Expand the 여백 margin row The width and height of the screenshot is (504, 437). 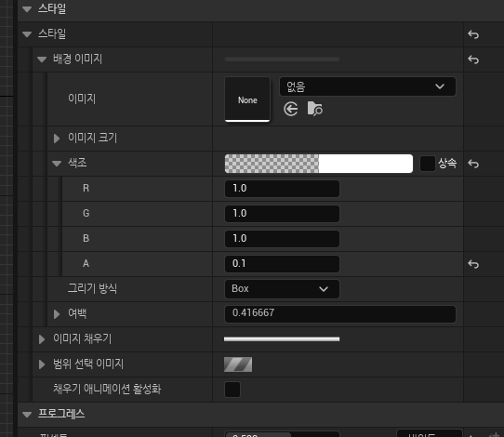coord(57,314)
